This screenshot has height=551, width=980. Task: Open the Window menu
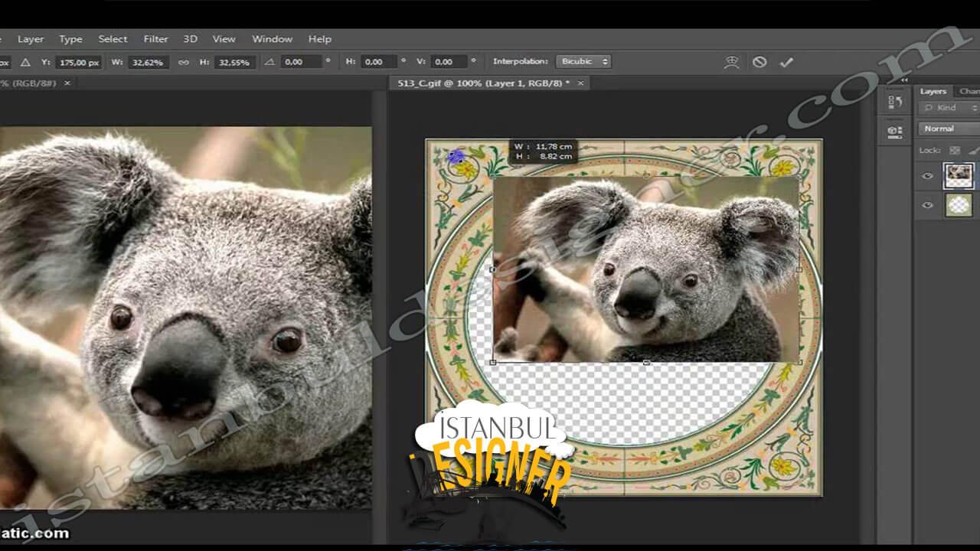click(272, 39)
